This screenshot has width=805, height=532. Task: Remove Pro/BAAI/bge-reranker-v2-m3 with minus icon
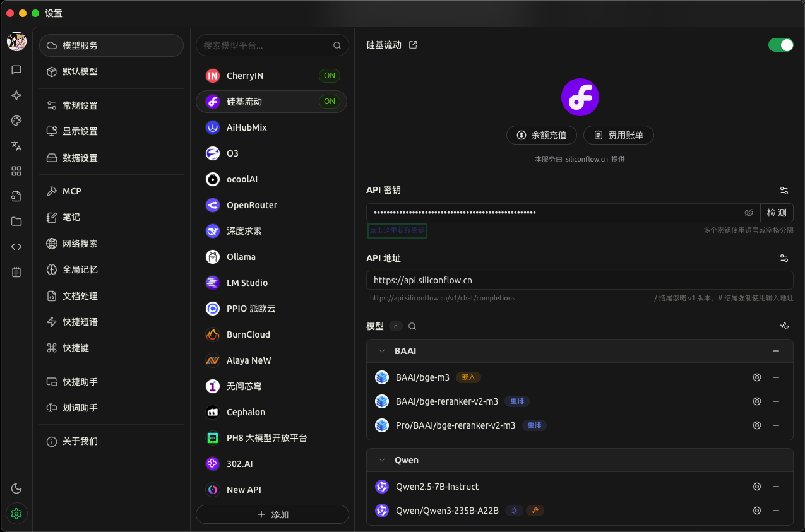coord(776,425)
